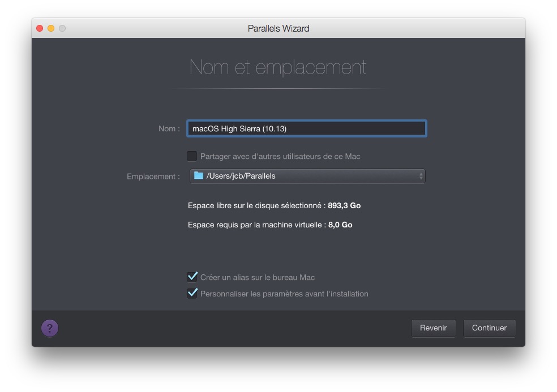Focus the Nom text field

click(x=307, y=128)
